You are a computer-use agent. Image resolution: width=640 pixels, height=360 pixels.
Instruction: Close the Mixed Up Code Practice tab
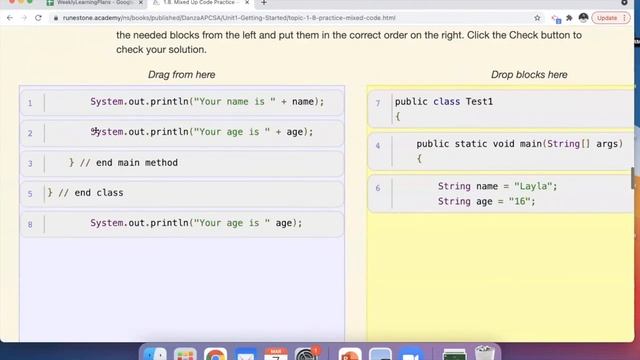(247, 2)
